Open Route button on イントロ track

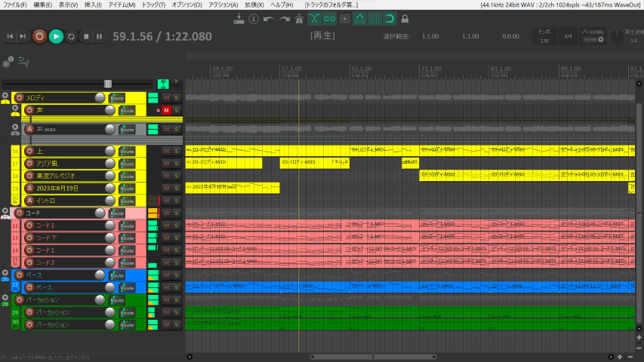[127, 201]
